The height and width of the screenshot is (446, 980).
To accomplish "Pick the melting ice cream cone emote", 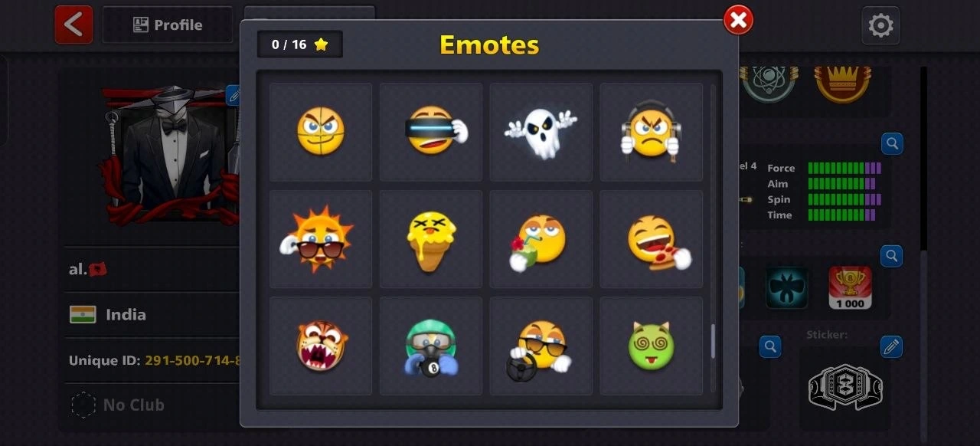I will [x=431, y=239].
